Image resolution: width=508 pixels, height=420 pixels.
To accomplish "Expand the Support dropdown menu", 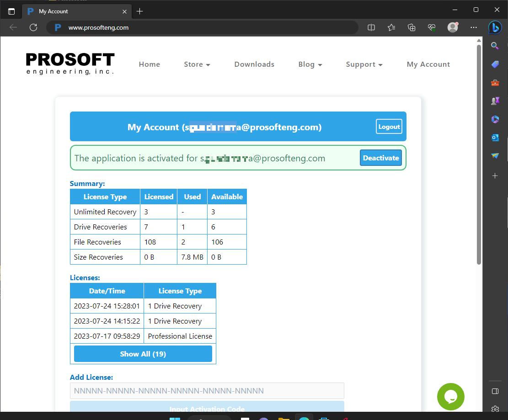I will click(364, 64).
